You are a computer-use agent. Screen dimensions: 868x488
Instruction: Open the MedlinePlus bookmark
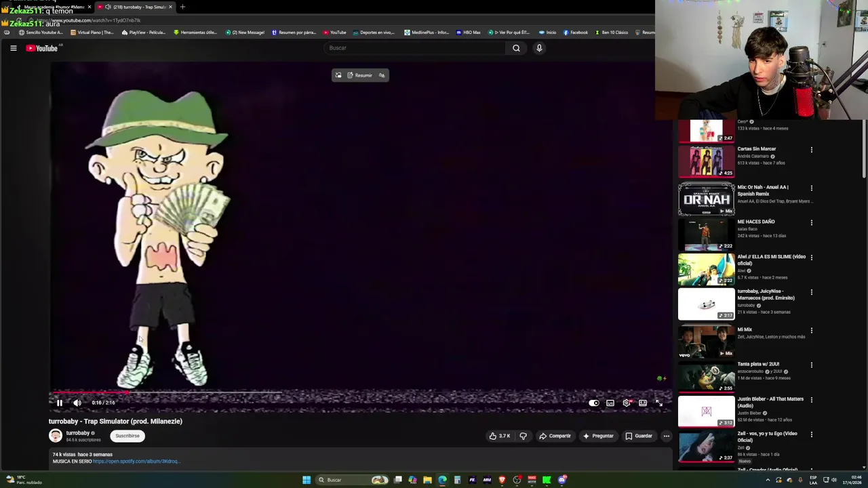point(426,33)
